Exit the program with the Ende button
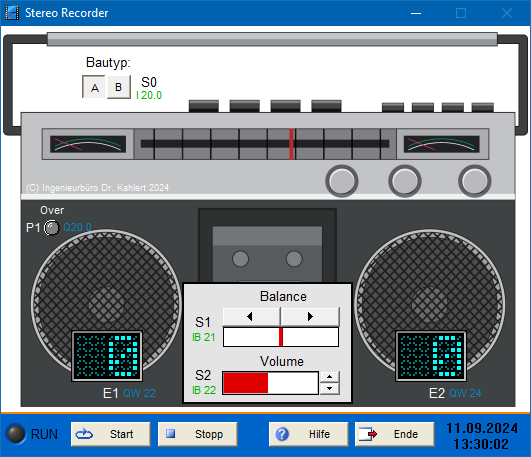 395,434
